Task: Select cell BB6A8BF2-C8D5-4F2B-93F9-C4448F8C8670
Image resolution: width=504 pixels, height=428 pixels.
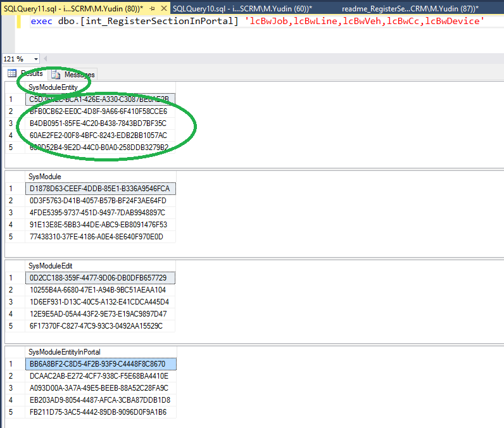Action: pos(101,364)
